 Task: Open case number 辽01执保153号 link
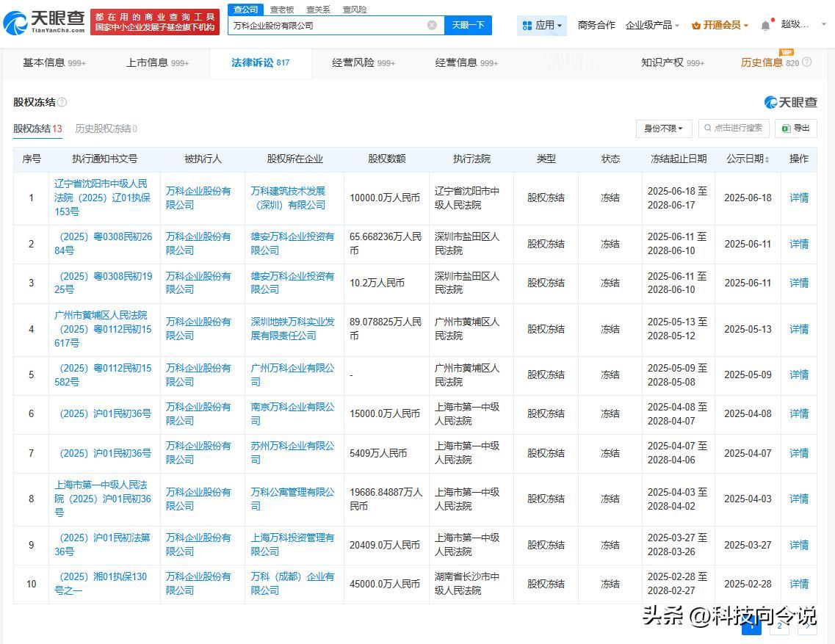tap(102, 198)
